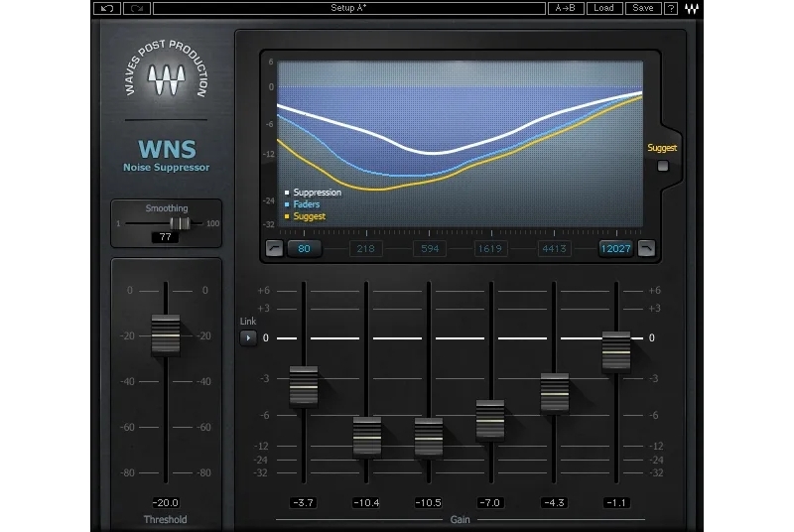Click the -1.1 gain value box
This screenshot has width=794, height=532.
[616, 502]
